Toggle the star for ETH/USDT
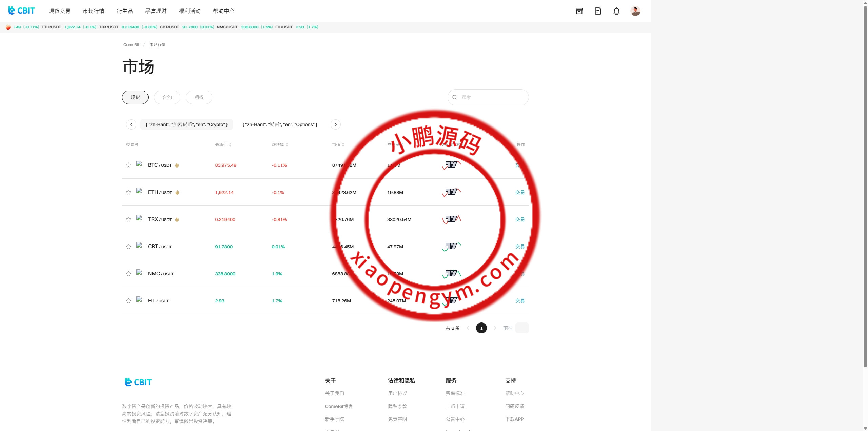The width and height of the screenshot is (868, 431). click(129, 192)
